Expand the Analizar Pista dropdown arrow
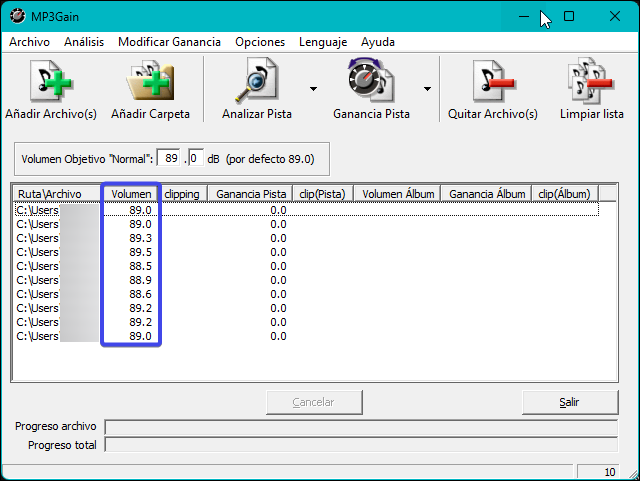Viewport: 640px width, 481px height. point(313,89)
